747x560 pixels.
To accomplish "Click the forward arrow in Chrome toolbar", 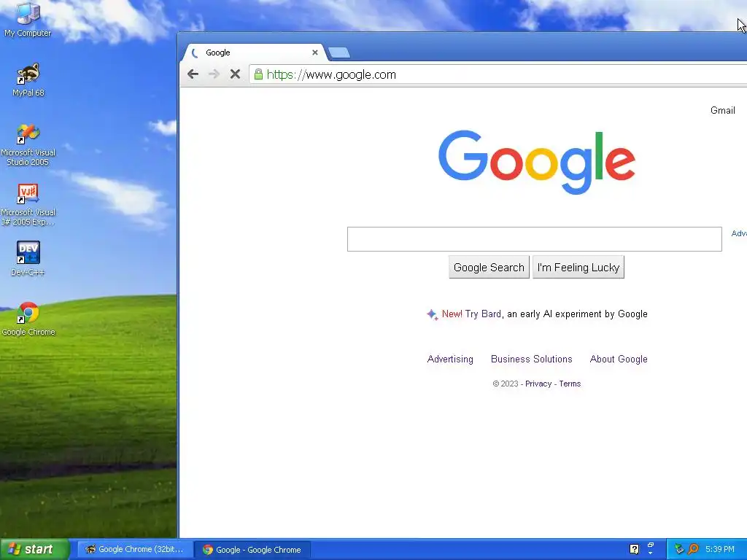I will [214, 74].
